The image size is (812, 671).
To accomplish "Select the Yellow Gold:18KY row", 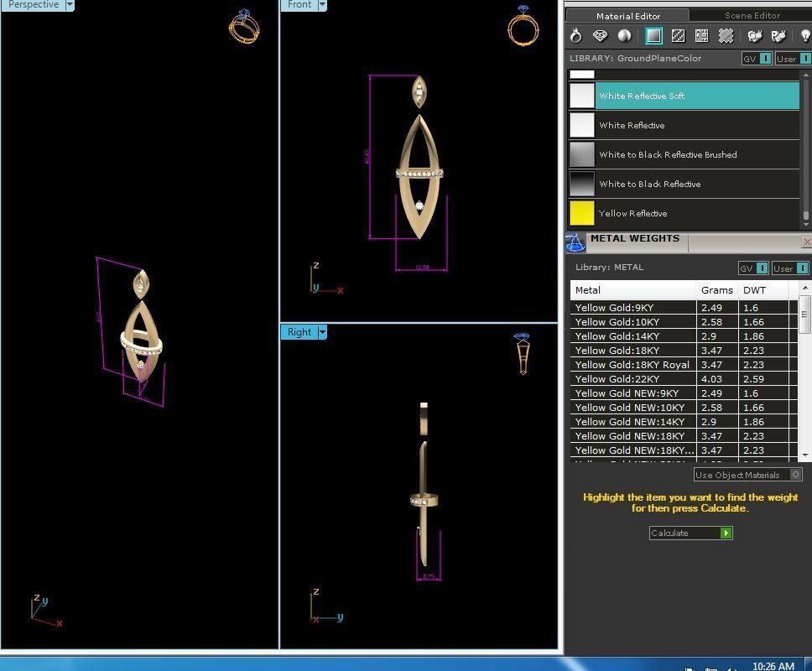I will pyautogui.click(x=684, y=351).
